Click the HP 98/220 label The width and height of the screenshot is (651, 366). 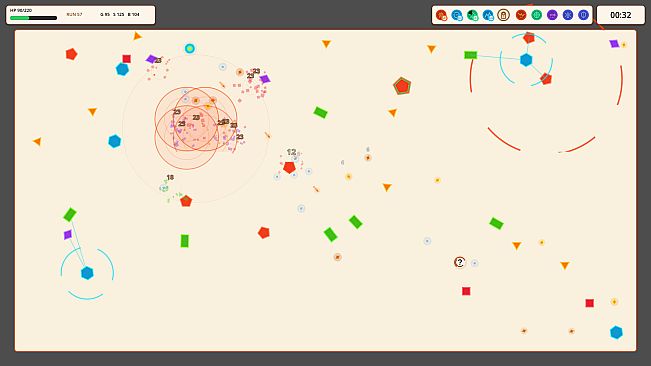tap(21, 10)
